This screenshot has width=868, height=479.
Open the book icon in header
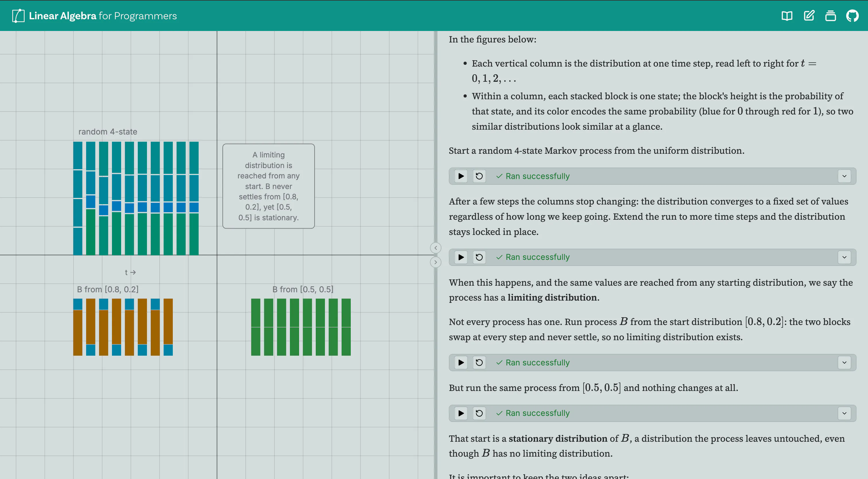coord(787,16)
